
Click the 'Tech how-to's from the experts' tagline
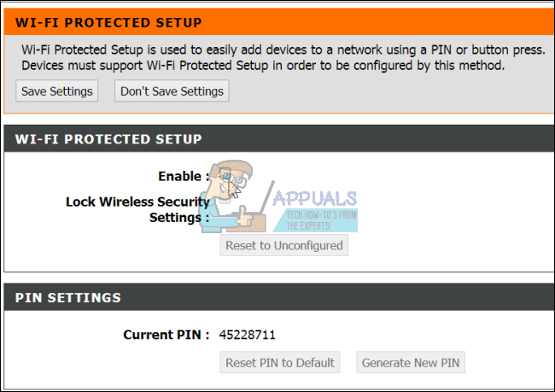[321, 221]
